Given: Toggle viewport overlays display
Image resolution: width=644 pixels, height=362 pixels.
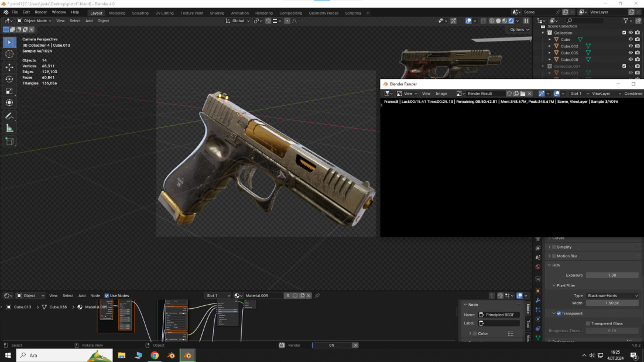Looking at the screenshot, I should 468,21.
